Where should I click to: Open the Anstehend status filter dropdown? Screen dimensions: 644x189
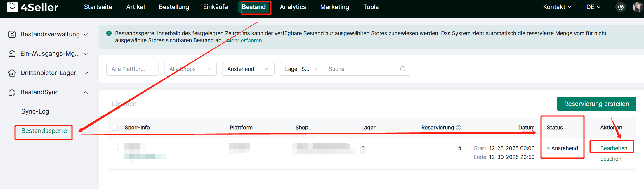tap(248, 69)
